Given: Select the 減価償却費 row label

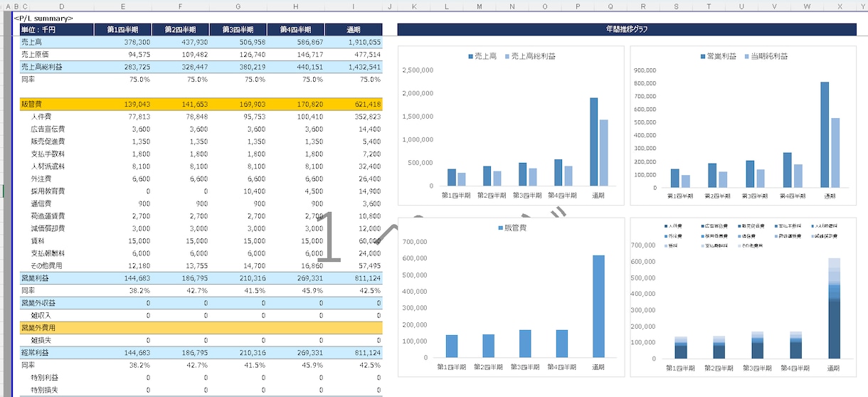Looking at the screenshot, I should point(48,228).
